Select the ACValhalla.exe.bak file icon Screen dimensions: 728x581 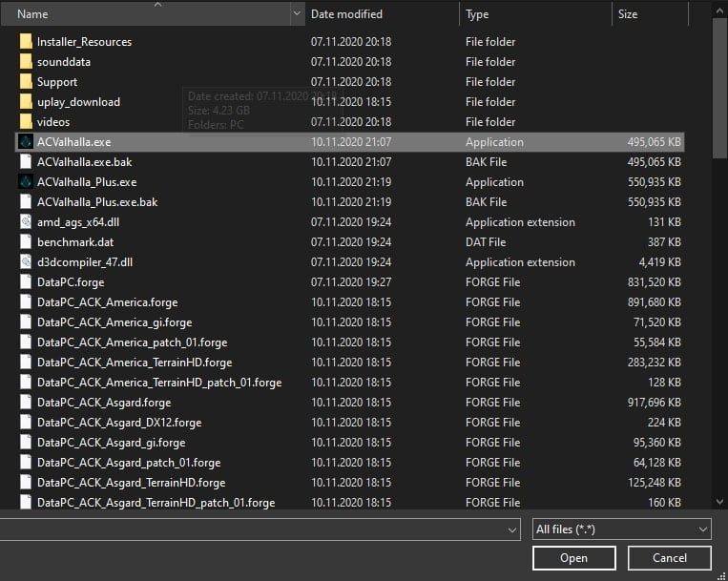[26, 161]
